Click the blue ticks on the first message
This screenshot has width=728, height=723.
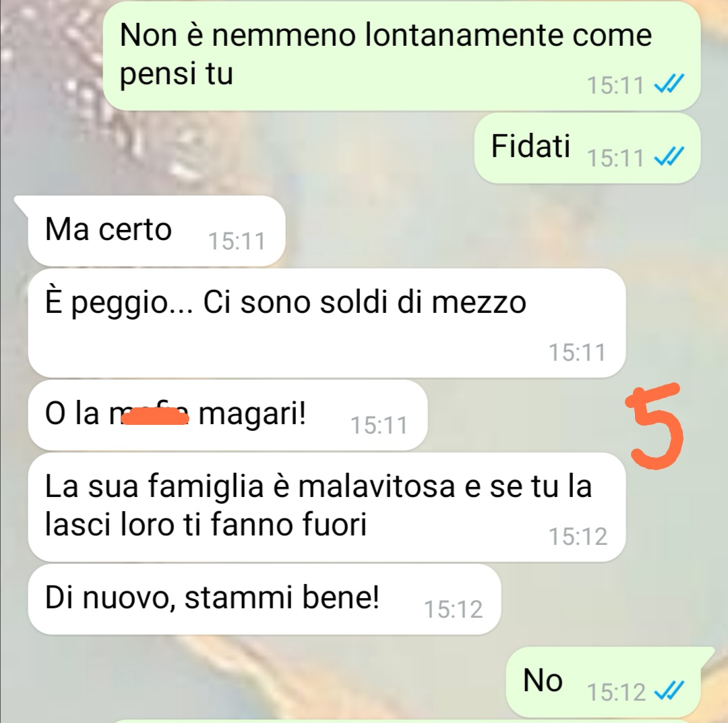pos(669,84)
